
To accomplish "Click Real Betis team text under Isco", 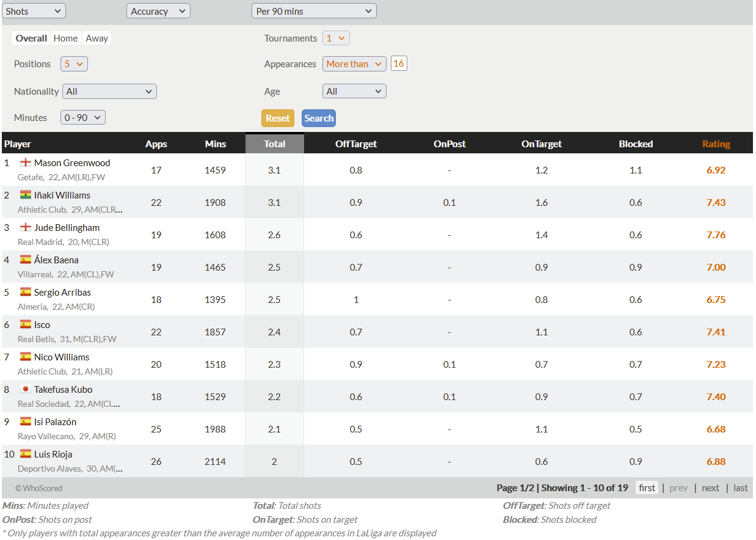I will coord(36,339).
